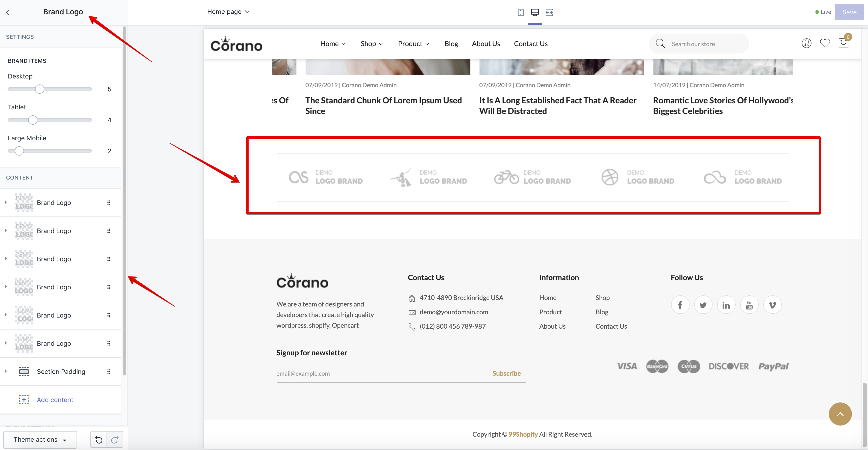Click the undo icon button
868x450 pixels.
[98, 440]
